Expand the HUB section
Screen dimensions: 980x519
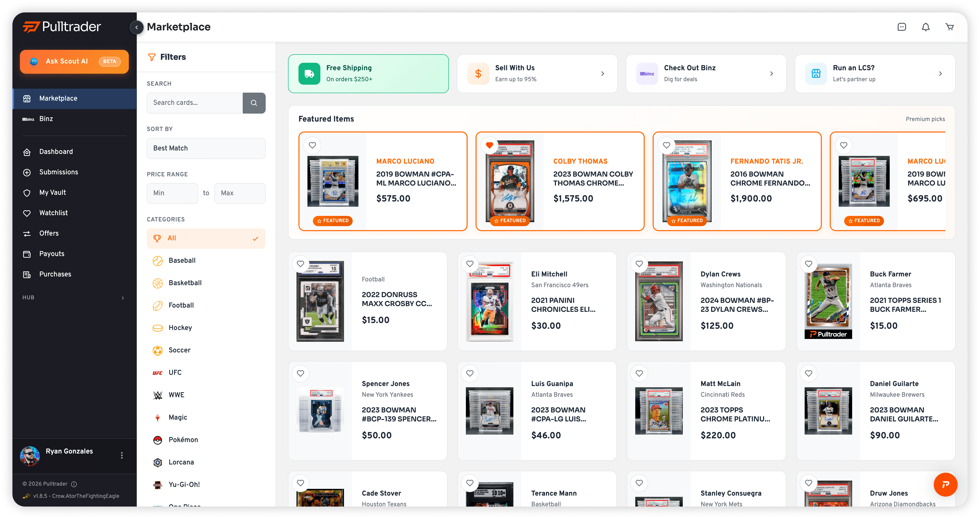click(x=123, y=298)
